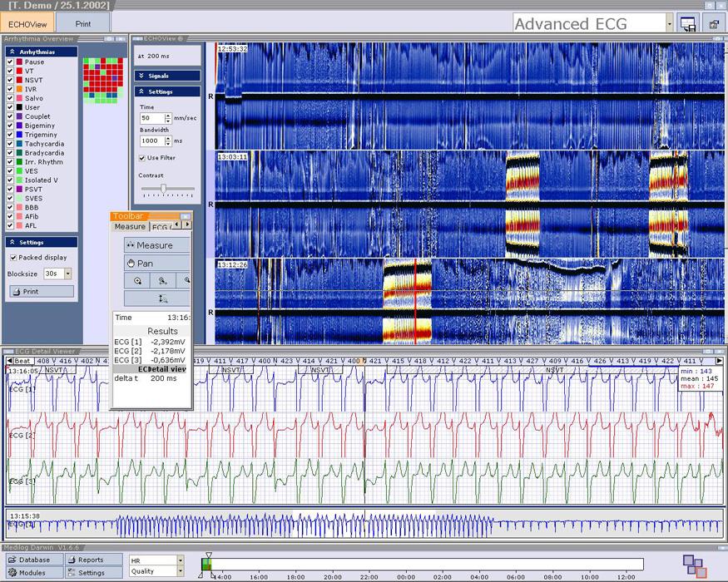Open the Advanced ECG dropdown
Image resolution: width=728 pixels, height=582 pixels.
click(670, 24)
